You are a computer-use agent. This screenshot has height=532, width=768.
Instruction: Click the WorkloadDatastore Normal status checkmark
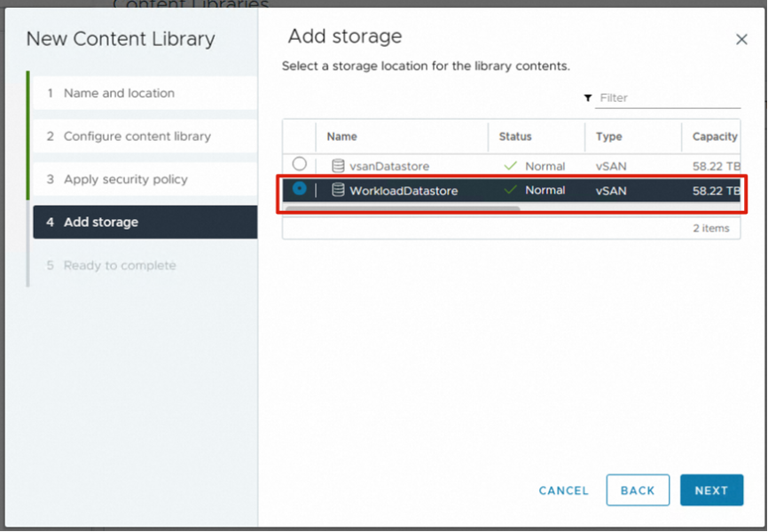510,190
